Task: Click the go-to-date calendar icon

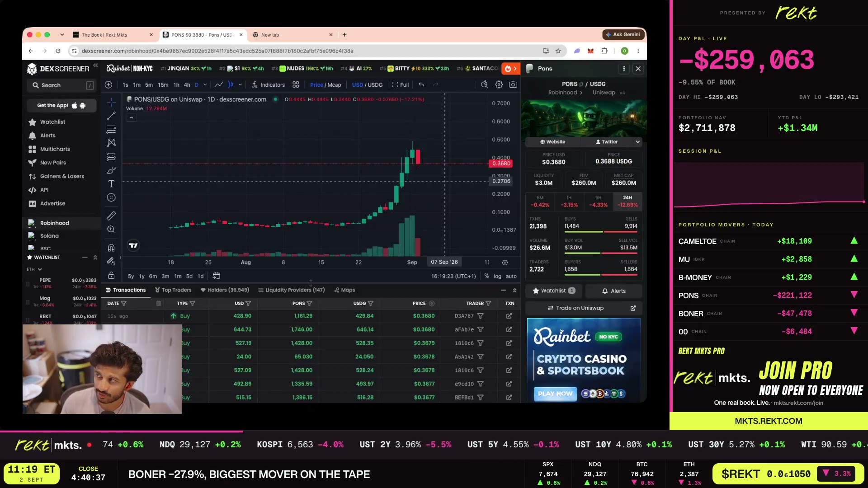Action: point(217,276)
